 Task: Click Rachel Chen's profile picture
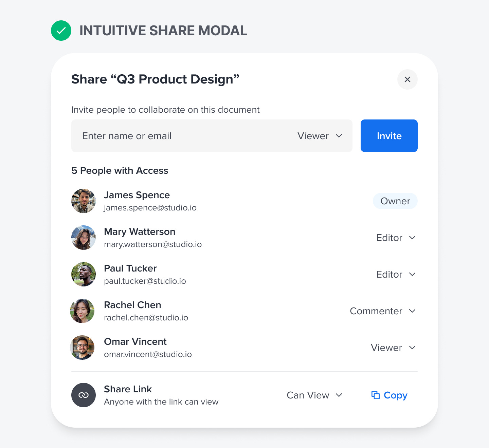82,311
